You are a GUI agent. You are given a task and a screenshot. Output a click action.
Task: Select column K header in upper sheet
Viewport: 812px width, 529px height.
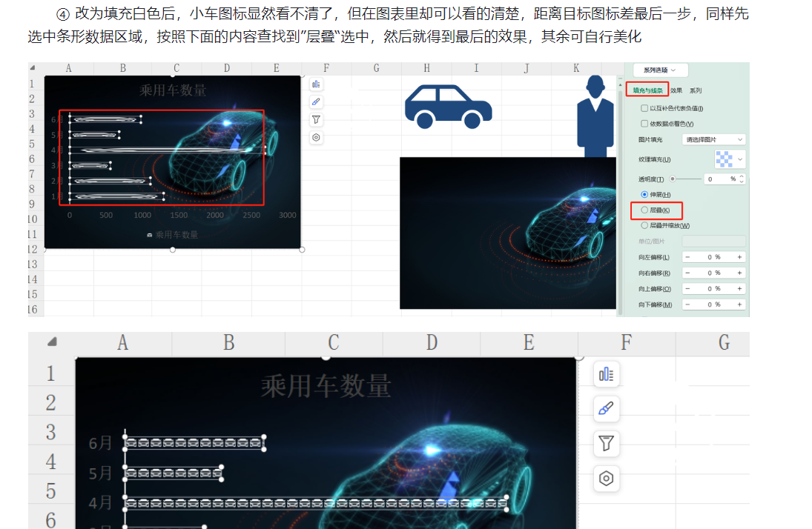[x=576, y=68]
